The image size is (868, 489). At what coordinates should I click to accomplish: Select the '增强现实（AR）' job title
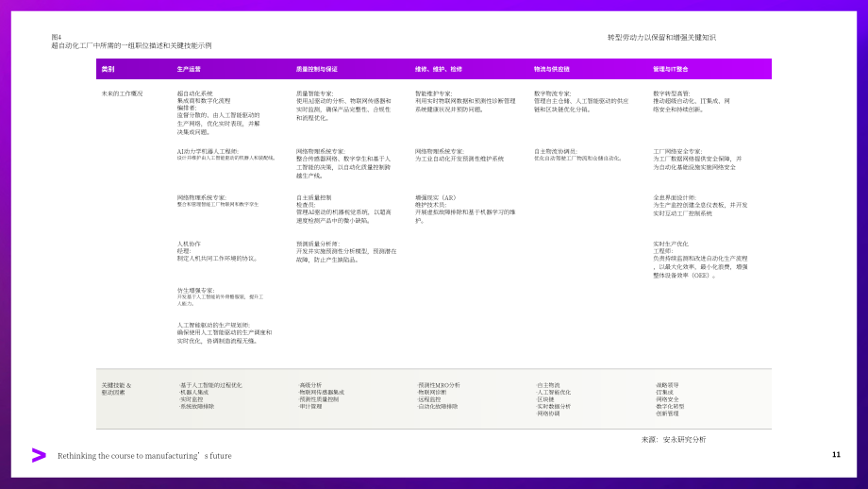[436, 197]
